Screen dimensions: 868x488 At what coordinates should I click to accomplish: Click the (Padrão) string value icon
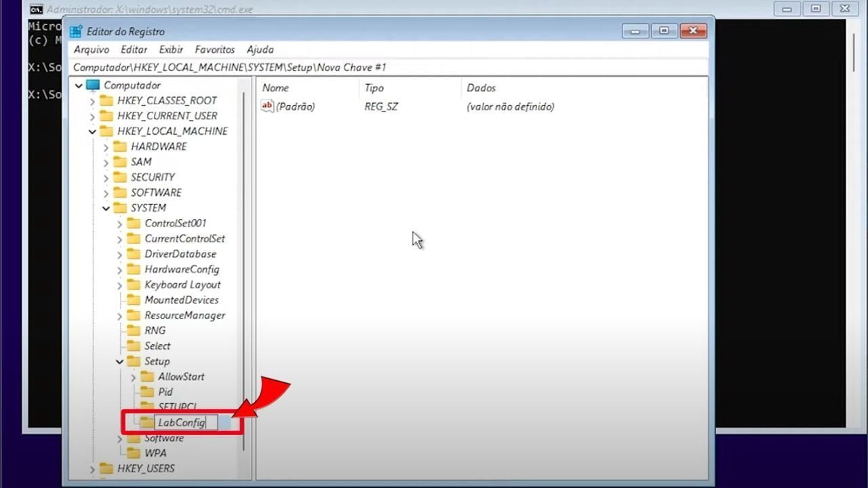click(x=267, y=106)
